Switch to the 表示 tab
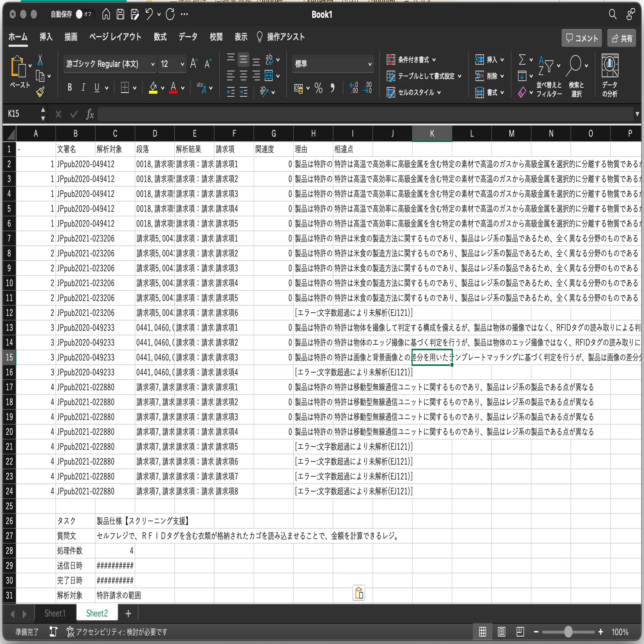The height and width of the screenshot is (644, 644). (x=241, y=37)
